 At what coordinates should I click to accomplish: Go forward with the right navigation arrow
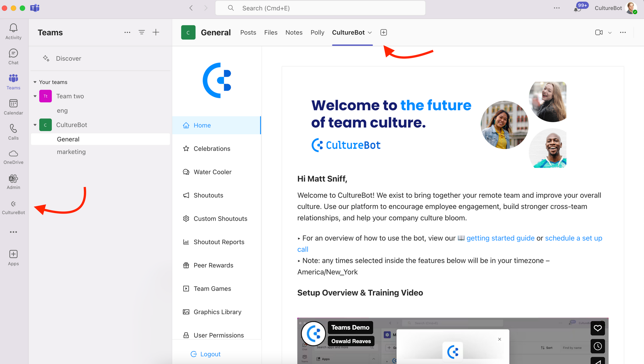[206, 8]
